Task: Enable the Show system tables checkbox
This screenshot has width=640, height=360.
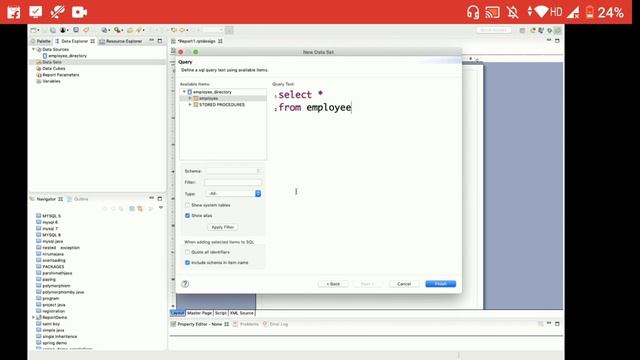Action: coord(187,205)
